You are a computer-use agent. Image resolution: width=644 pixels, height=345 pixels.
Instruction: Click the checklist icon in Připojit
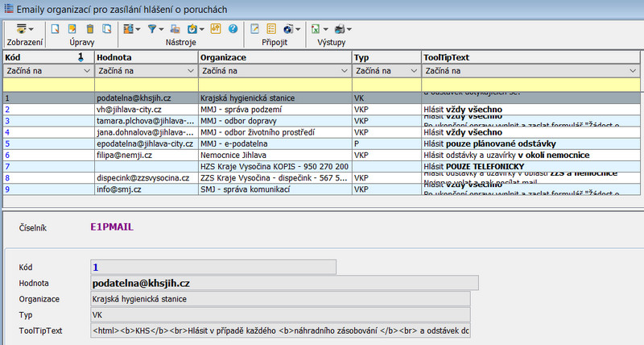click(271, 28)
